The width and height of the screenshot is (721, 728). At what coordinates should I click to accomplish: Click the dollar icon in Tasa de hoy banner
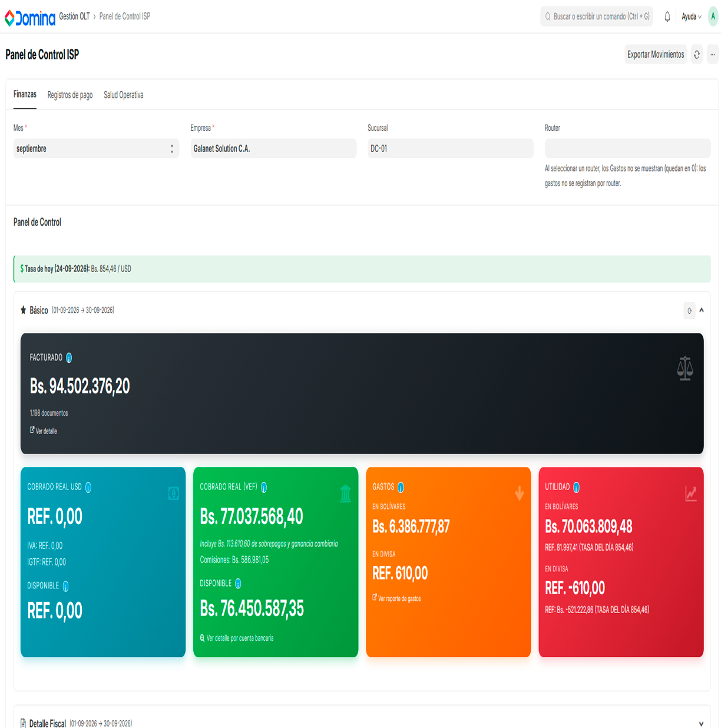[x=22, y=269]
